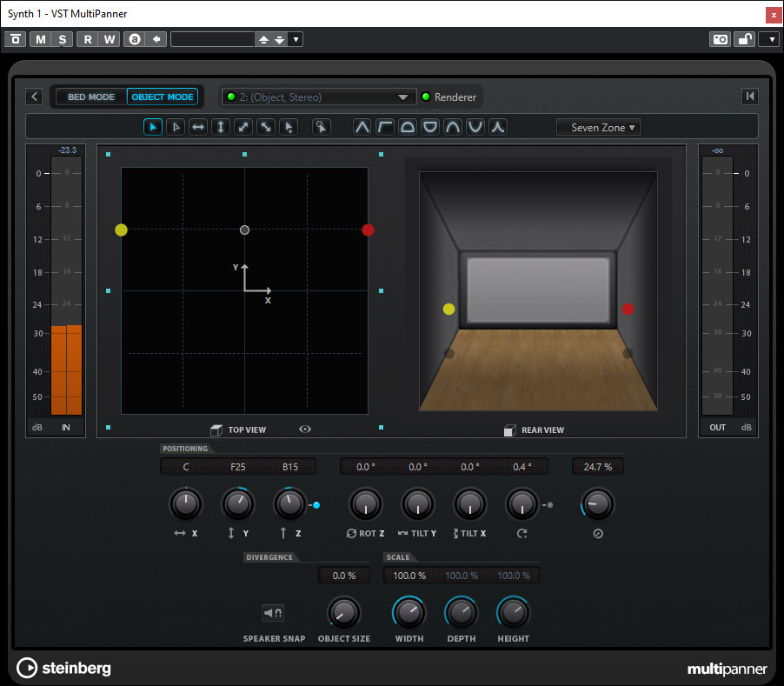
Task: Click the collapse panel icon at top right
Action: tap(749, 97)
